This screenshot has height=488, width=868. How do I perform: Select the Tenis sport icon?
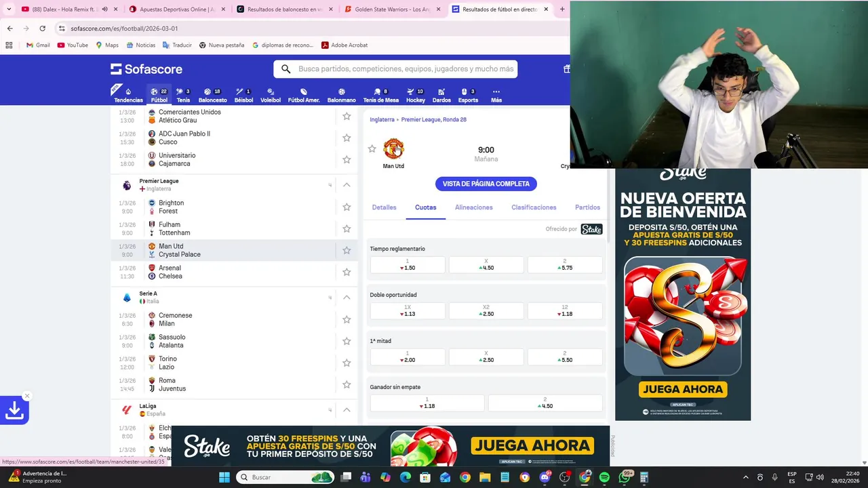click(x=183, y=95)
